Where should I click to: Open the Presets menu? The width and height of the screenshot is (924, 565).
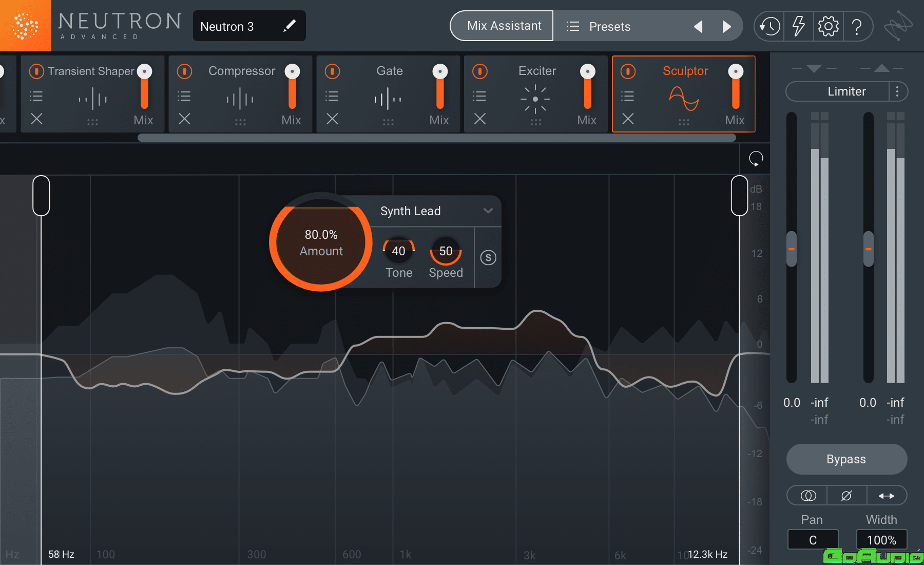click(x=609, y=26)
